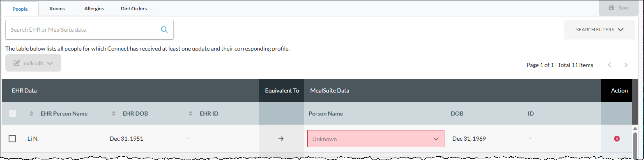Click the MealSuite Person Name column header
This screenshot has height=160, width=644.
point(326,114)
